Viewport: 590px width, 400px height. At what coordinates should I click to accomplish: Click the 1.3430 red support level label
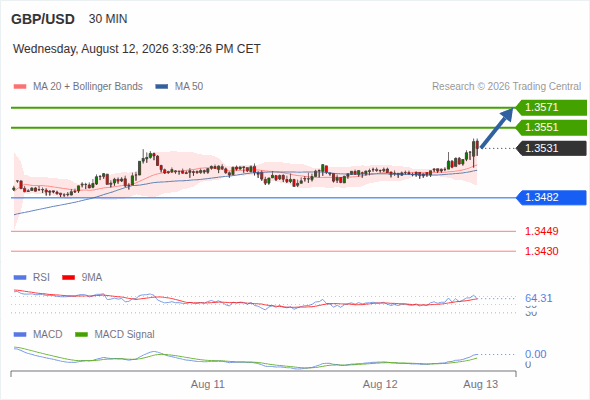click(541, 251)
